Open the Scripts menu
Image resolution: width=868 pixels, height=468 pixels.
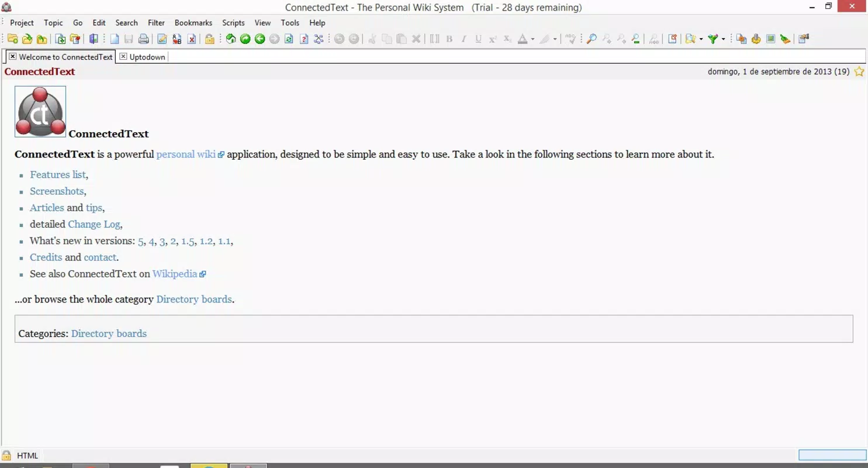pos(233,23)
